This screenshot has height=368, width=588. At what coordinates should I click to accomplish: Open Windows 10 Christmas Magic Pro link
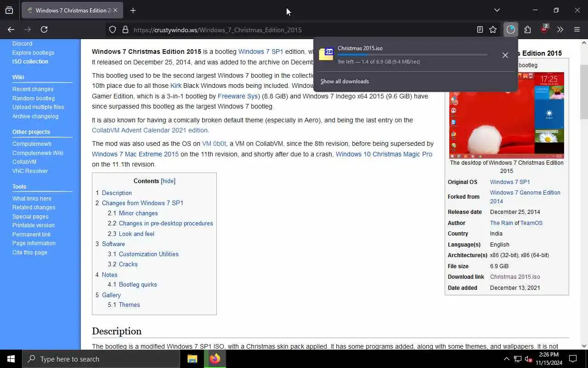point(384,154)
